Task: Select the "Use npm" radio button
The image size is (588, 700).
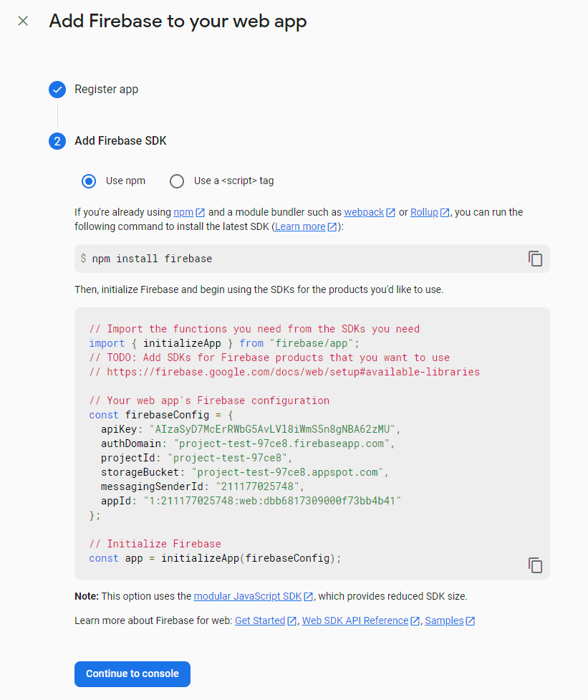Action: 89,181
